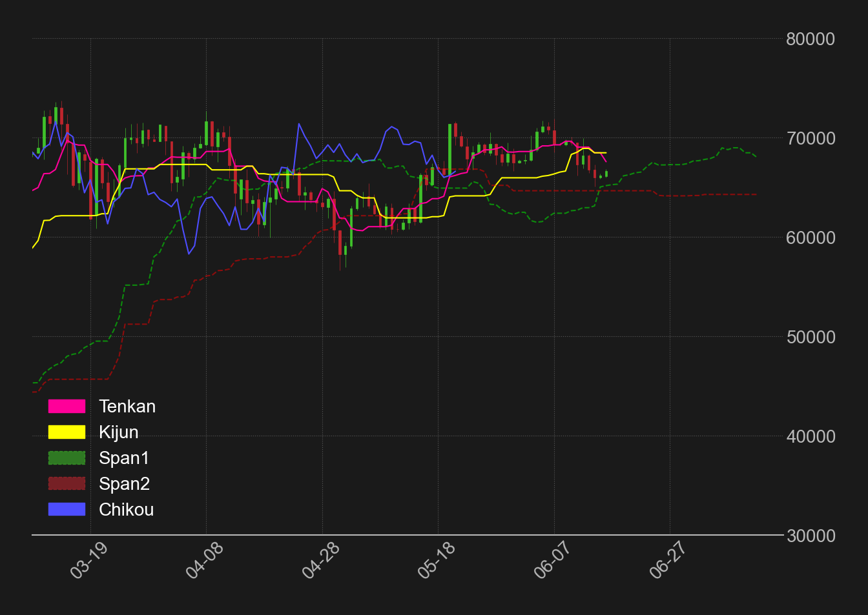The height and width of the screenshot is (615, 868).
Task: Click the 40000 y-axis label
Action: [x=811, y=437]
